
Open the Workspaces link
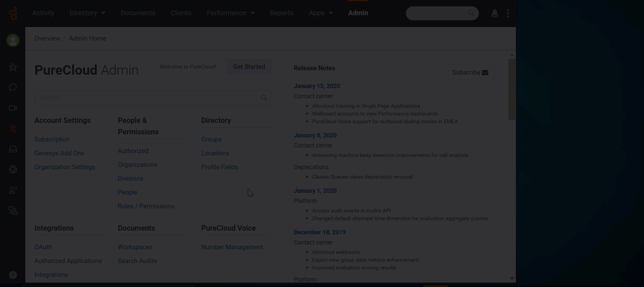pos(135,247)
